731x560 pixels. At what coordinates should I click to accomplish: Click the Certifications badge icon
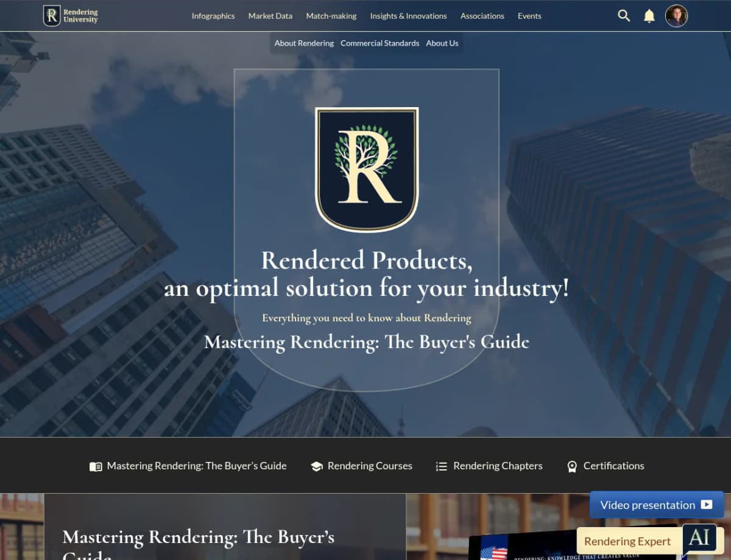point(572,466)
